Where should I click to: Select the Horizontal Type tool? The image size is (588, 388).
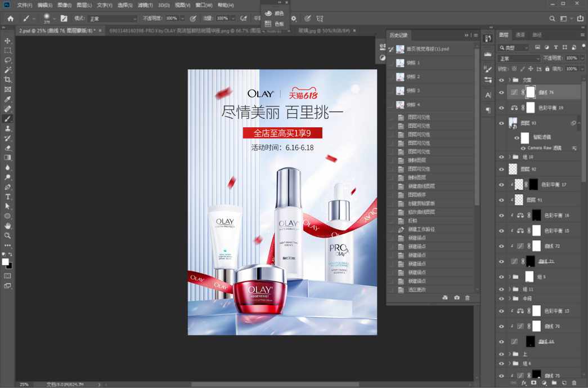[x=7, y=197]
